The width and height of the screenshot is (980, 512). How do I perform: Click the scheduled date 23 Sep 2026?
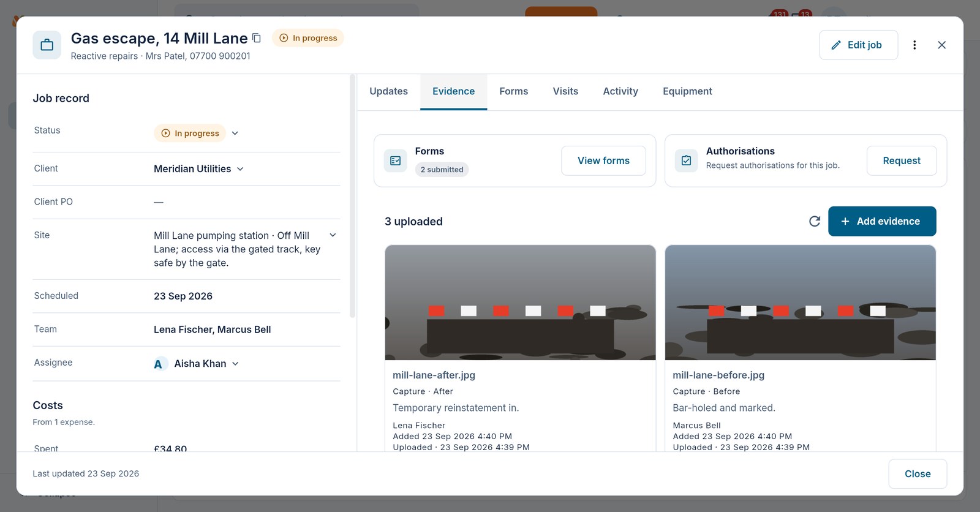coord(183,296)
